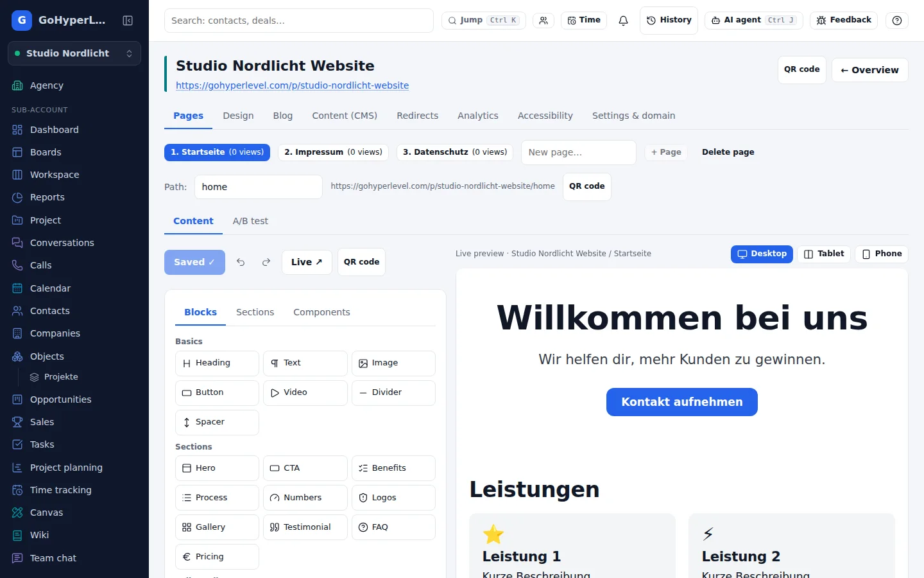Open the notifications bell
This screenshot has height=578, width=924.
[623, 21]
